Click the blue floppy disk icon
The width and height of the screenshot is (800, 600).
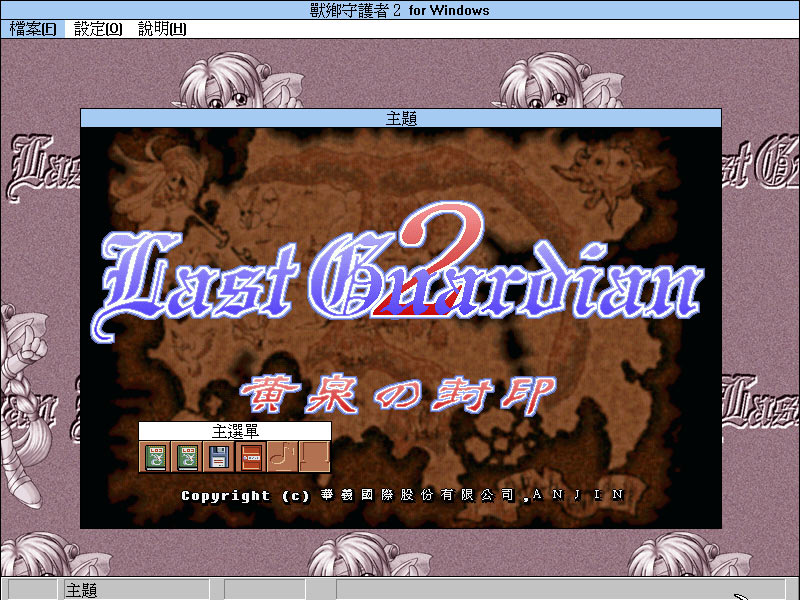point(219,457)
